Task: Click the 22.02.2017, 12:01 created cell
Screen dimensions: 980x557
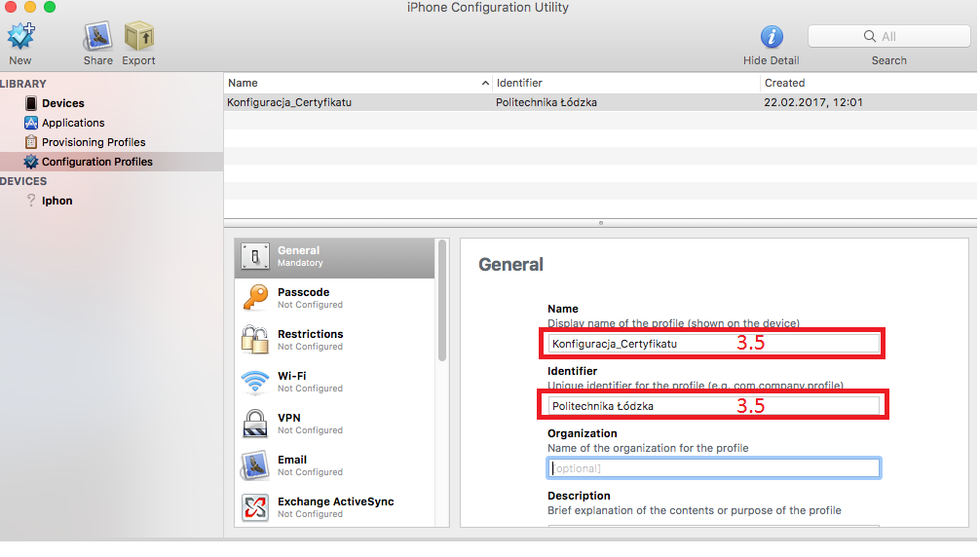Action: click(813, 102)
